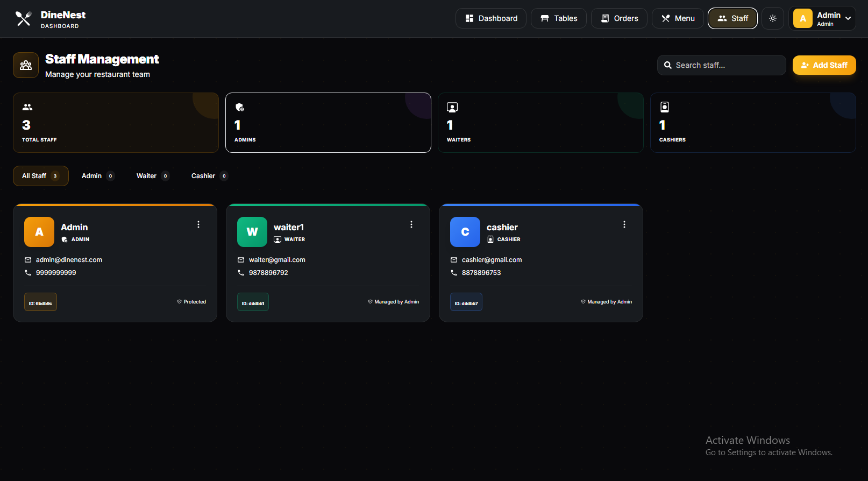Viewport: 868px width, 481px height.
Task: Open the Admin user profile dropdown
Action: (822, 18)
